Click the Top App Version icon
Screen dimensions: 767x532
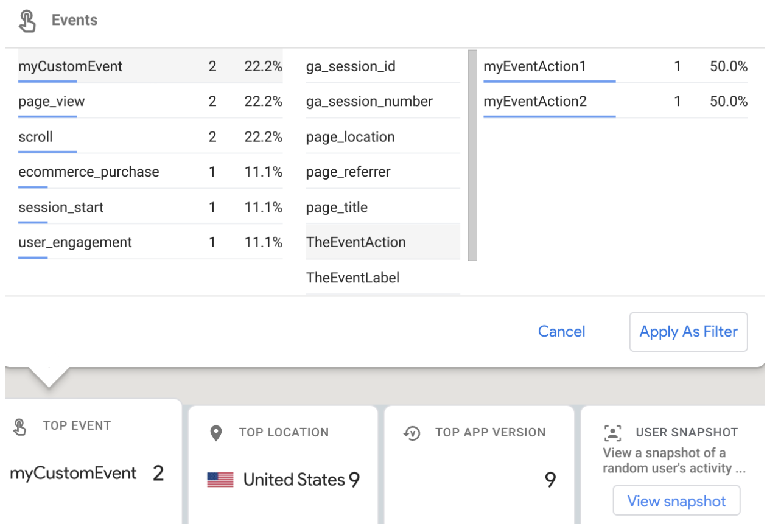pyautogui.click(x=412, y=433)
